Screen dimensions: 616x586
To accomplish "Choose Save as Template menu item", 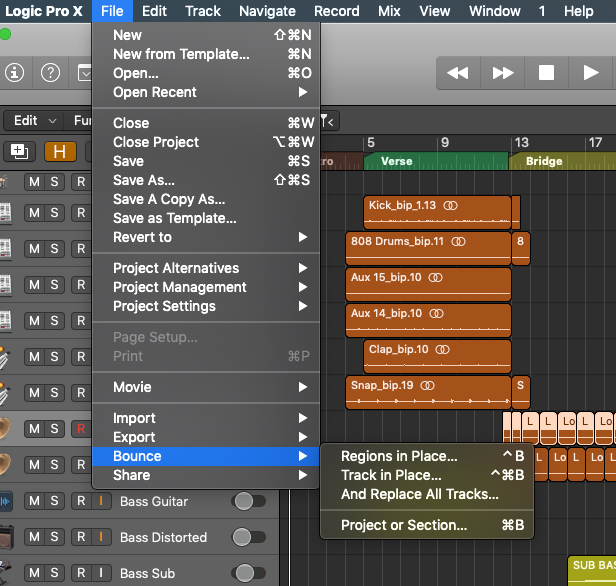I will tap(205, 218).
